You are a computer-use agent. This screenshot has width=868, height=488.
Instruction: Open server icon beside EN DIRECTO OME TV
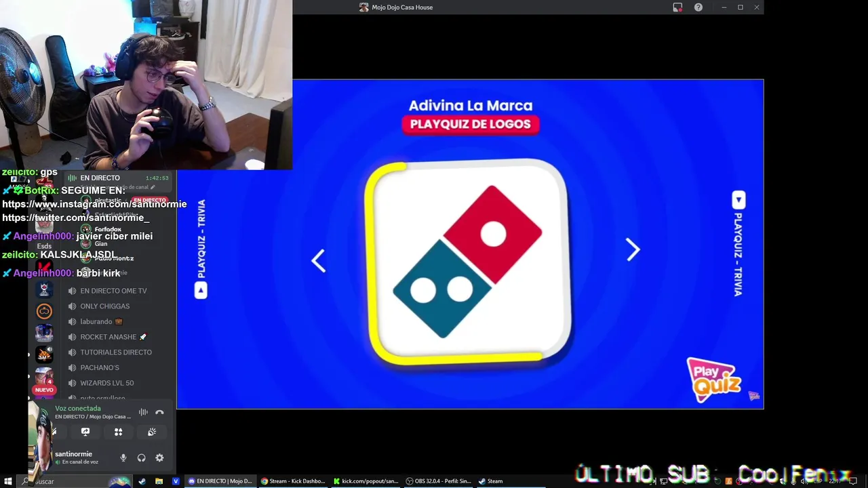click(x=44, y=290)
